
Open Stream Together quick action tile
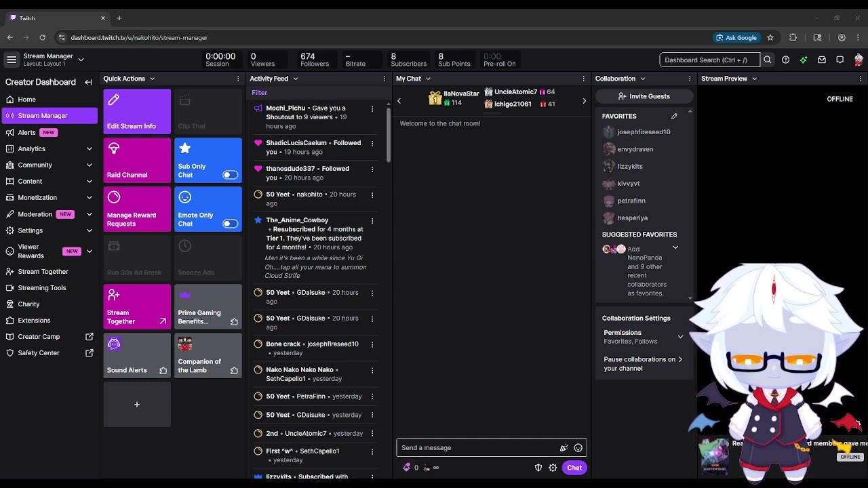pos(137,306)
